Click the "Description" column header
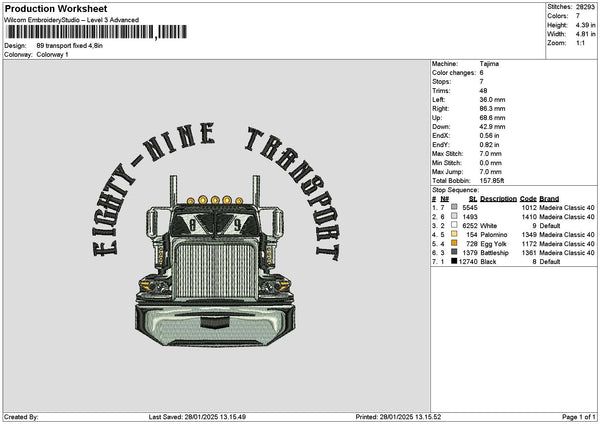 [x=499, y=199]
